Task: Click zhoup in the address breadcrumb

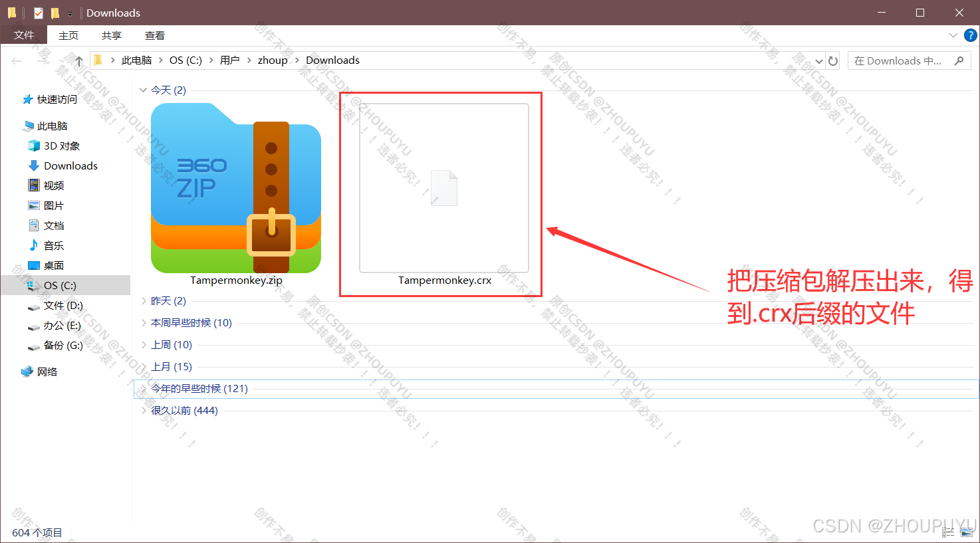Action: (x=273, y=60)
